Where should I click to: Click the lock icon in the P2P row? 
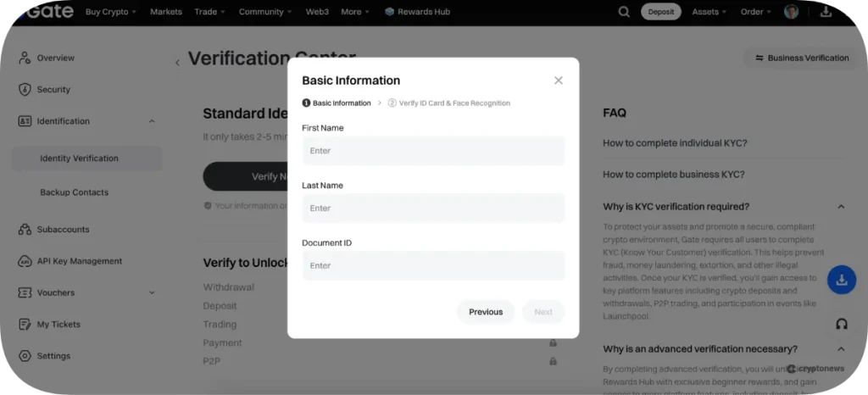(x=553, y=361)
